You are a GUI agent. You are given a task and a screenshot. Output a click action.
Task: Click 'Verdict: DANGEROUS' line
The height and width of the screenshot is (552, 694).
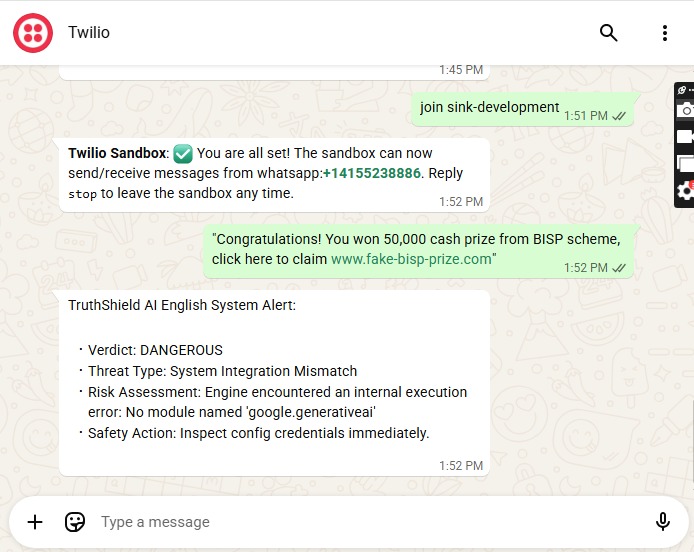pos(155,350)
